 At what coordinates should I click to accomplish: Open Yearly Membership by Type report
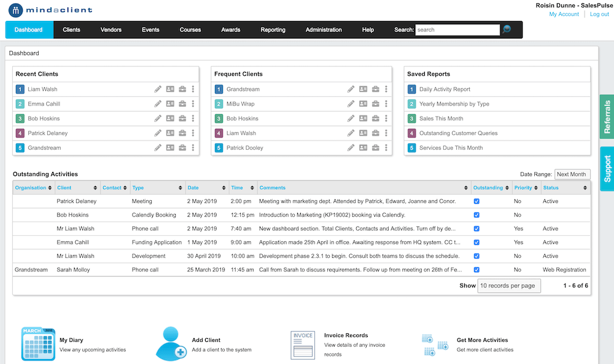(x=454, y=104)
